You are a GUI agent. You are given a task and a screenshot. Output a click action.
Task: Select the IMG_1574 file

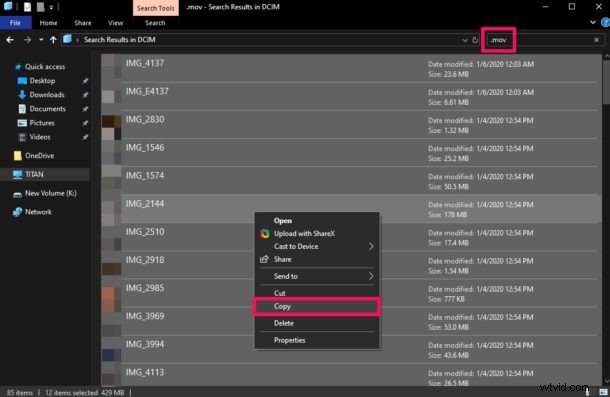tap(349, 181)
